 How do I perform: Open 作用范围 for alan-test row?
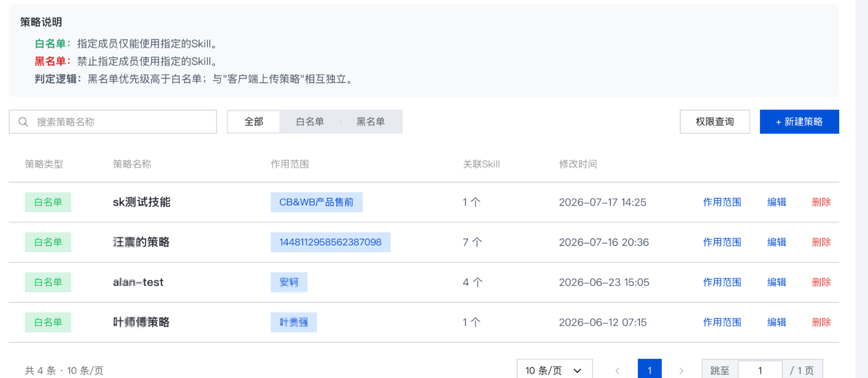point(722,282)
